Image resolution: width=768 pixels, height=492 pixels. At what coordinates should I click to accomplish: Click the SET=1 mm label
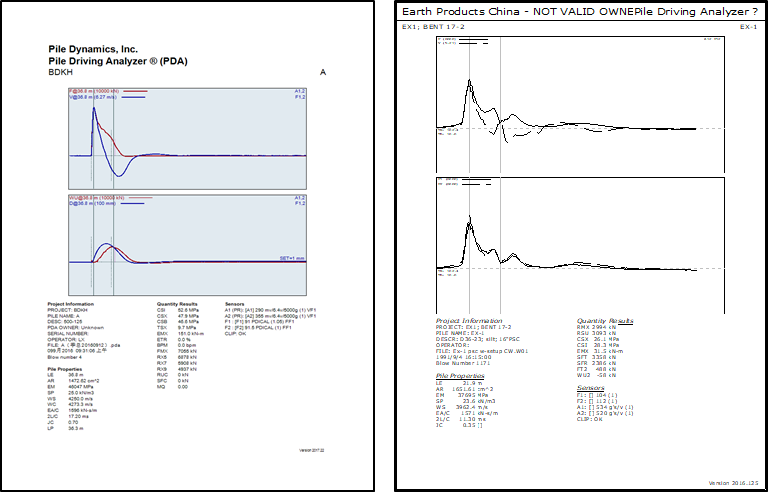[291, 258]
